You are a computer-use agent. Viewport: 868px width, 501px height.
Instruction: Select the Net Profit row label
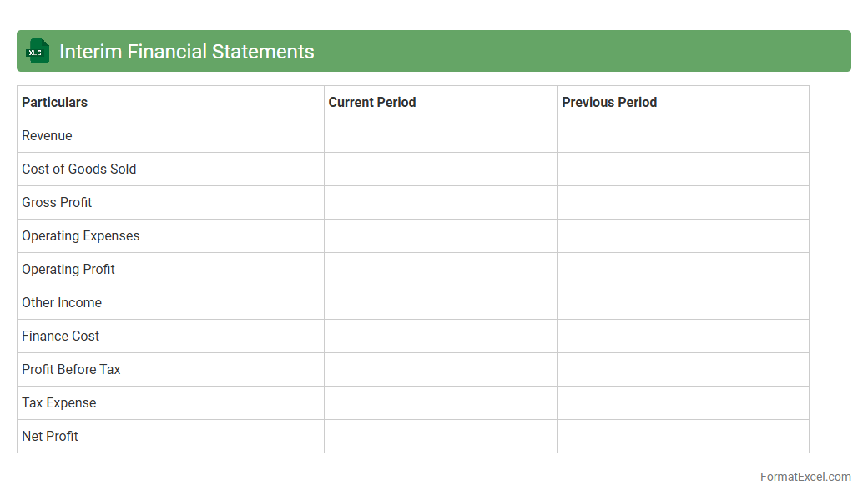pyautogui.click(x=50, y=437)
